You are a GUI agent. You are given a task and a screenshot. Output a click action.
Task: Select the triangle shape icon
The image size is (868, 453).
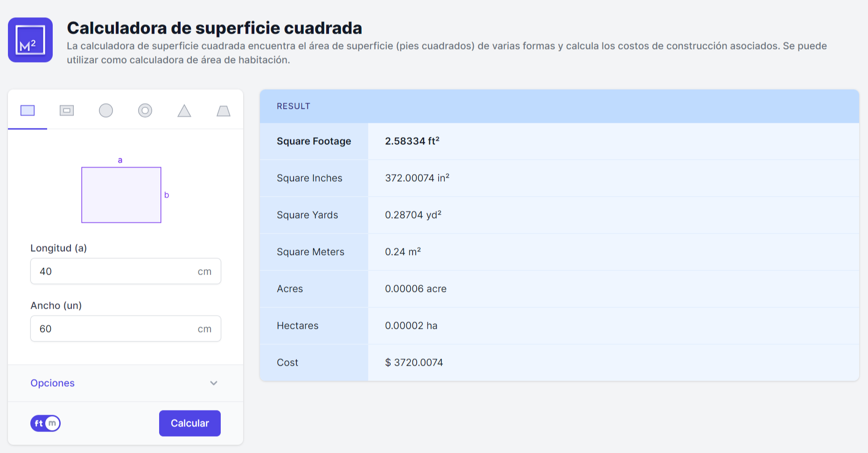[x=184, y=111]
